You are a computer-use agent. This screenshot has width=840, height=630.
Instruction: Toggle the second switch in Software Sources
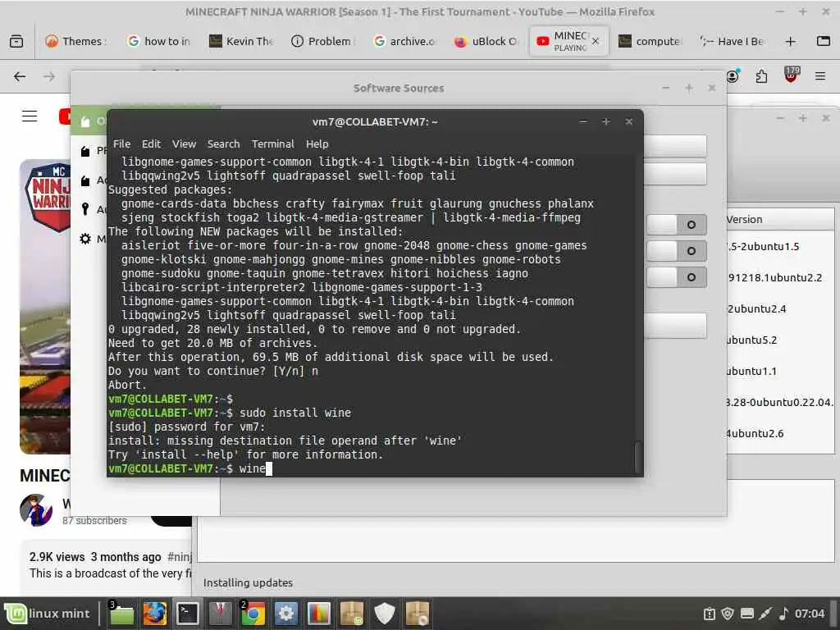point(677,251)
